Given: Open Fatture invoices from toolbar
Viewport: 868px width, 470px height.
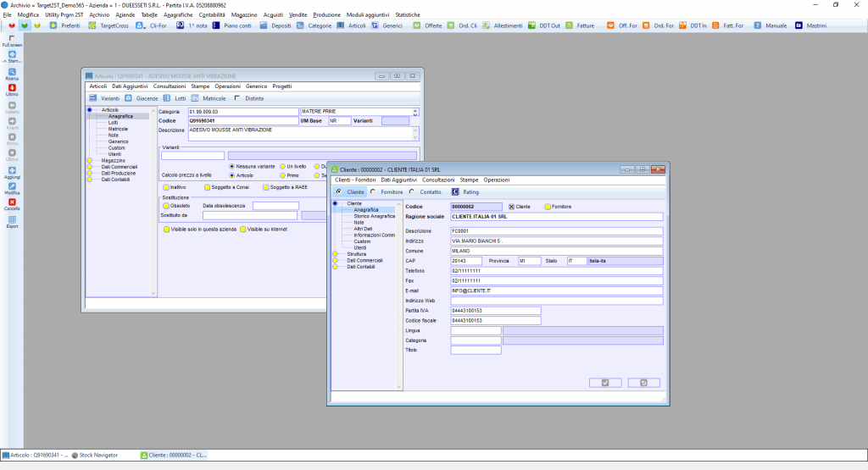Looking at the screenshot, I should 580,25.
